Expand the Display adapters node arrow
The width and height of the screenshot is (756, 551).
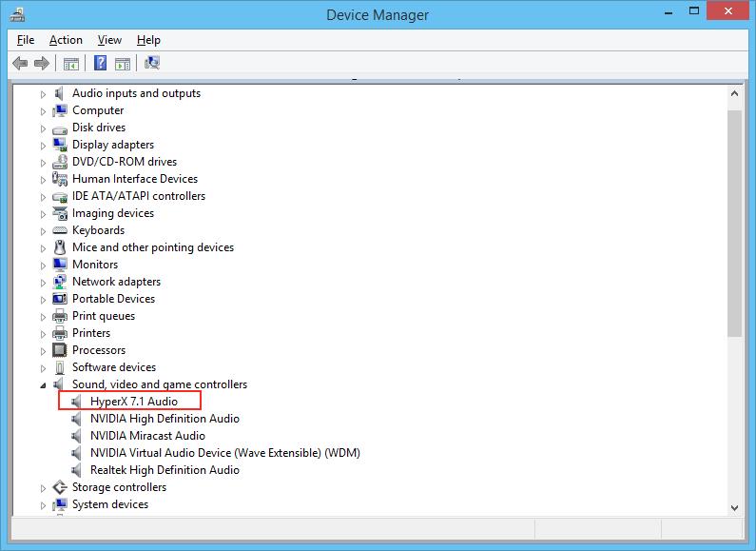click(43, 146)
